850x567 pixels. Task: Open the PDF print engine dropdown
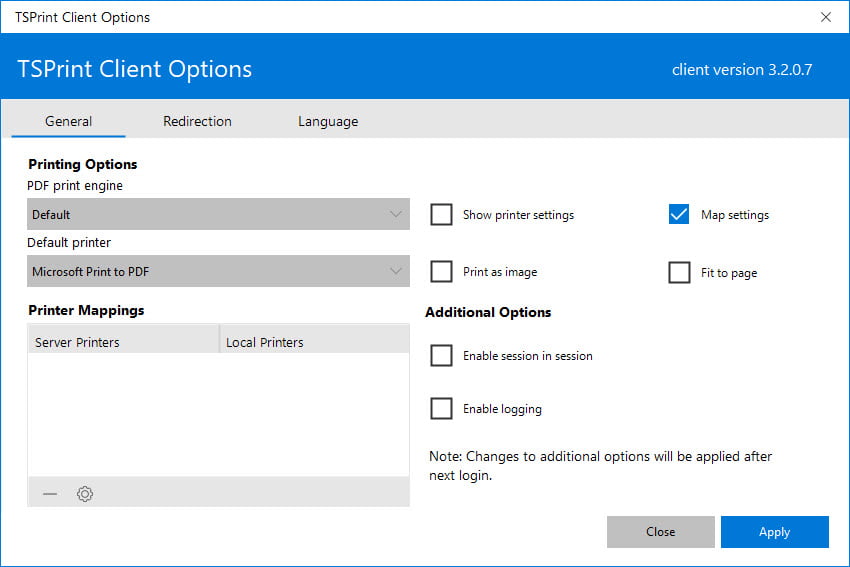click(x=218, y=214)
